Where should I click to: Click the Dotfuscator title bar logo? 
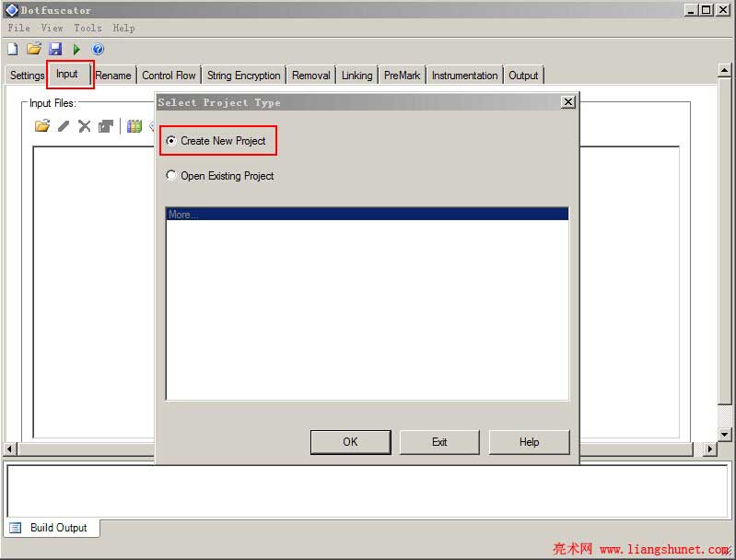coord(12,10)
